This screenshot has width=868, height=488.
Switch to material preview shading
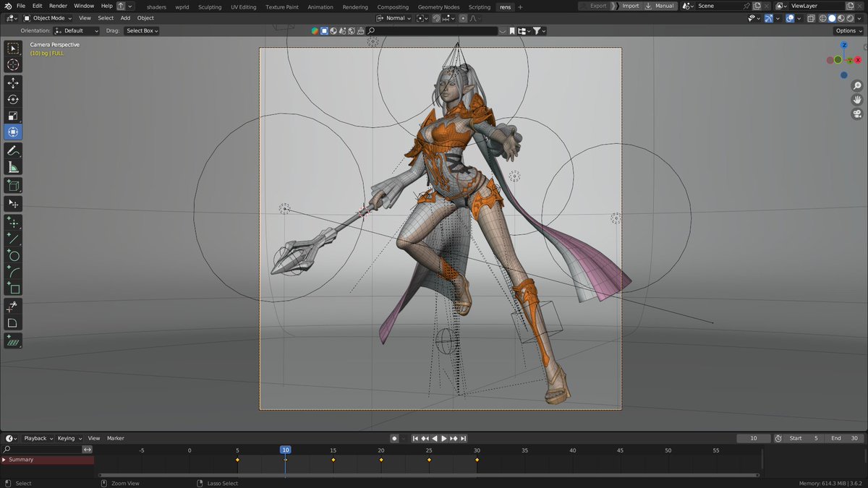[x=841, y=18]
